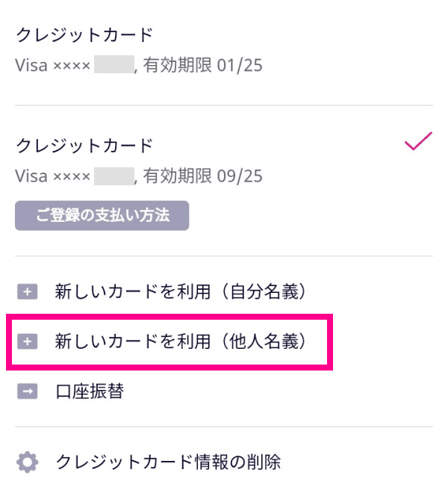Click the gear icon for クレジットカード情報の削除
This screenshot has width=448, height=502.
[28, 462]
